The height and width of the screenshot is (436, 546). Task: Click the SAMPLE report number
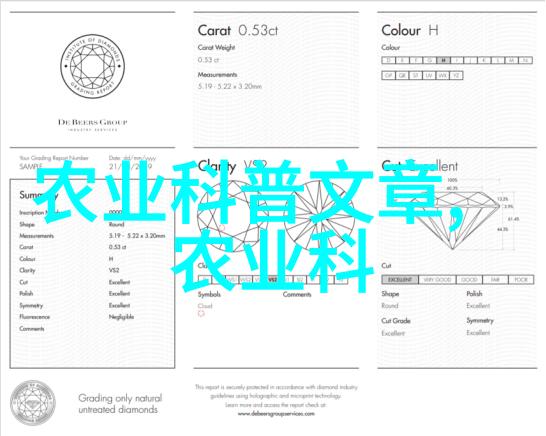(31, 167)
